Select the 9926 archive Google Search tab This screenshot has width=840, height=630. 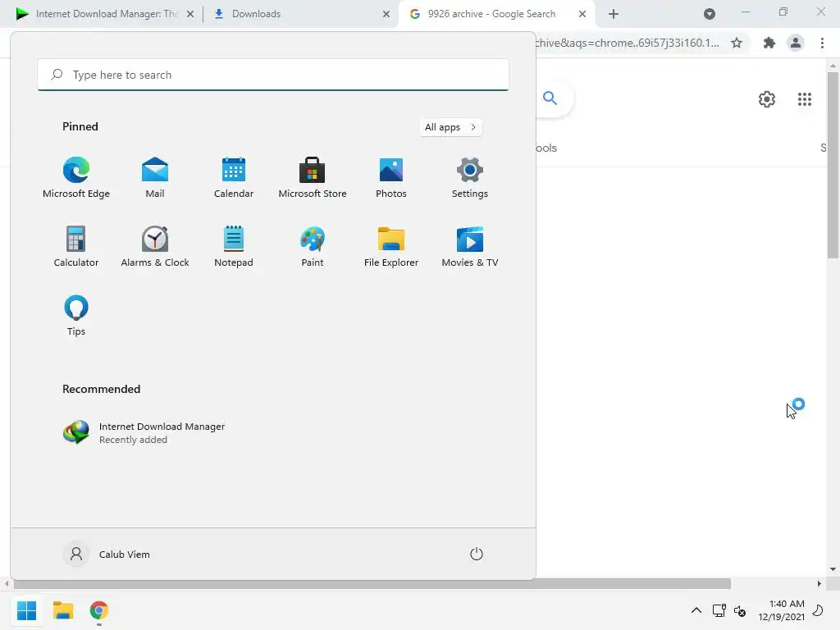pos(491,14)
